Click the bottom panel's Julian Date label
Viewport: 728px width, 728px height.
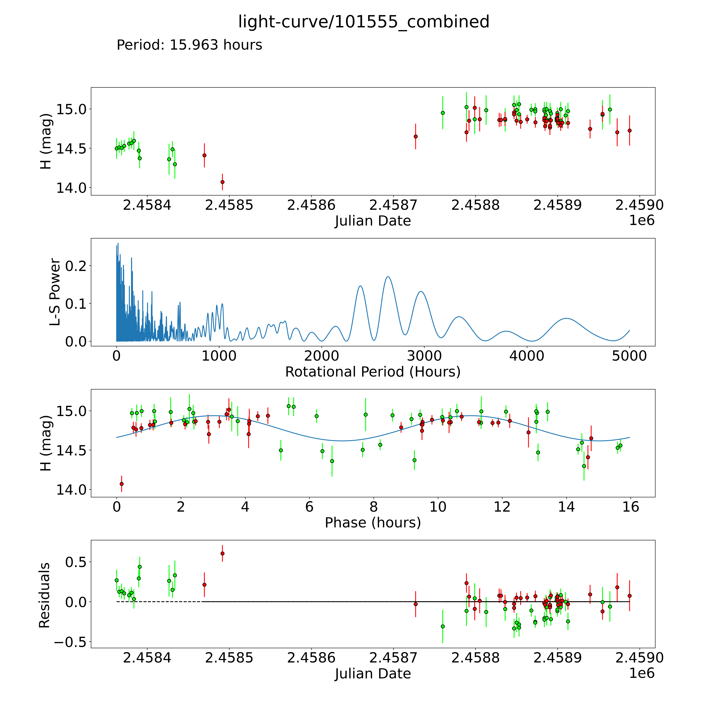(x=373, y=674)
